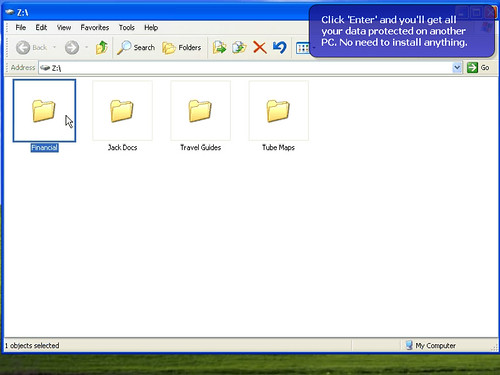Open the Forward history dropdown arrow
This screenshot has height=375, width=500.
(x=86, y=47)
